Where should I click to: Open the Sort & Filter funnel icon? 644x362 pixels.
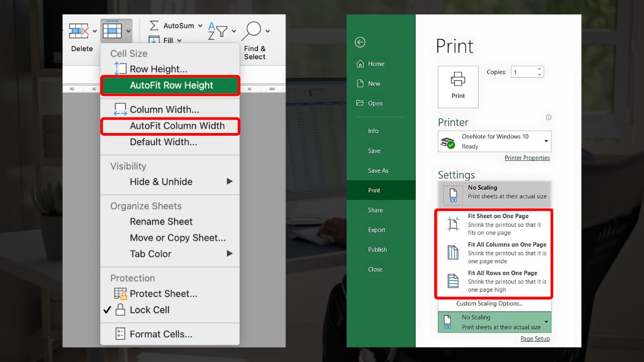[x=218, y=31]
